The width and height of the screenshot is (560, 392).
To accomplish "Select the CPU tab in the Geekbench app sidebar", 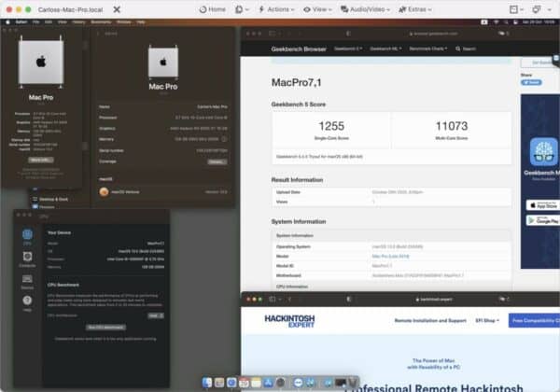I will point(27,237).
